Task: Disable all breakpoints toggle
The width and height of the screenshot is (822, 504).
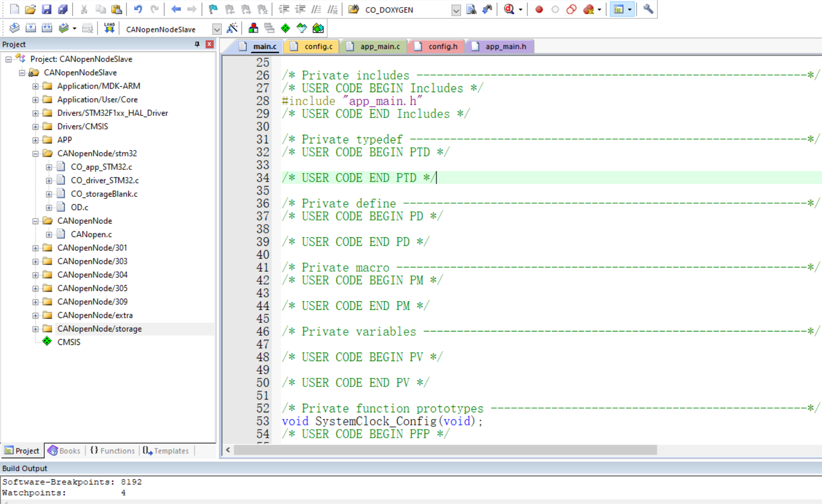Action: coord(572,9)
